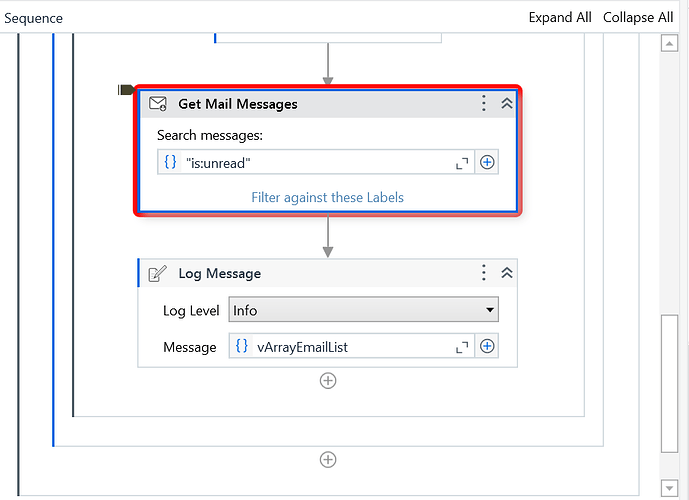Add activity below Log Message
Screen dimensions: 689x500
tap(327, 380)
